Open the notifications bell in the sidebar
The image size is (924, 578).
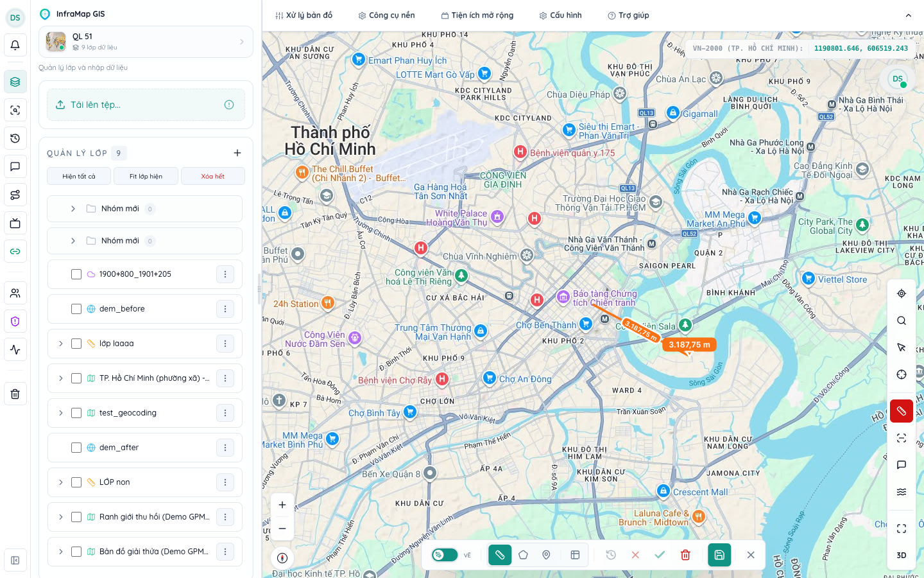15,46
